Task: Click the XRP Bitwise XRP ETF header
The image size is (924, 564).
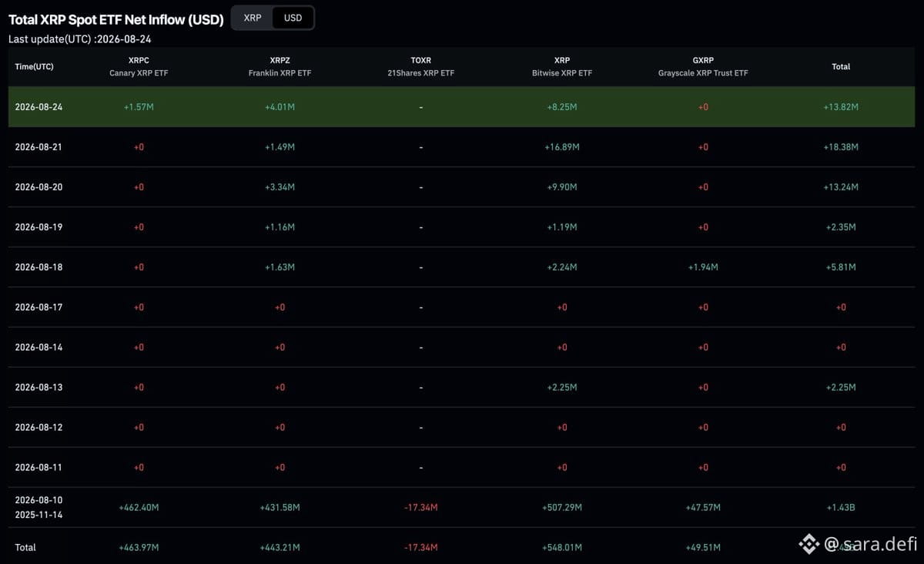Action: tap(562, 66)
